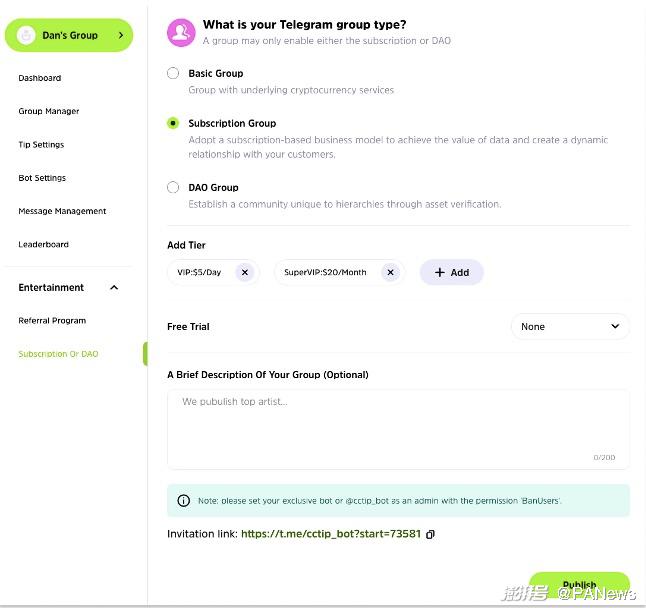Open Dashboard from the sidebar
Image resolution: width=646 pixels, height=608 pixels.
[x=40, y=78]
